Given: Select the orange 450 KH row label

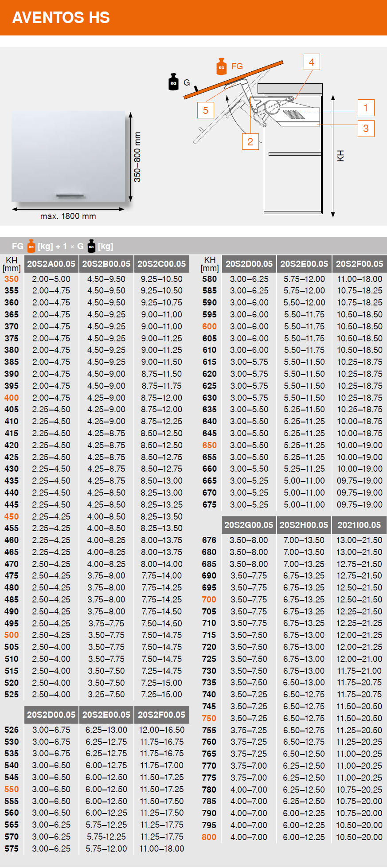Looking at the screenshot, I should [12, 516].
